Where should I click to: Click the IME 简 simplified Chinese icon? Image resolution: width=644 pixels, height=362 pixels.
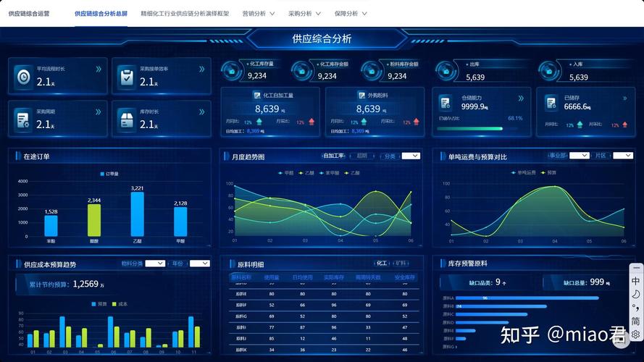635,321
